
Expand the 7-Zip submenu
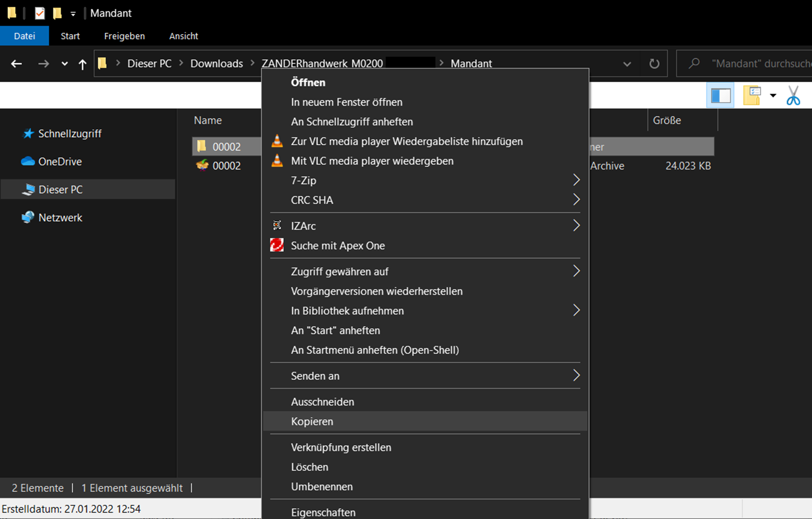(x=576, y=180)
